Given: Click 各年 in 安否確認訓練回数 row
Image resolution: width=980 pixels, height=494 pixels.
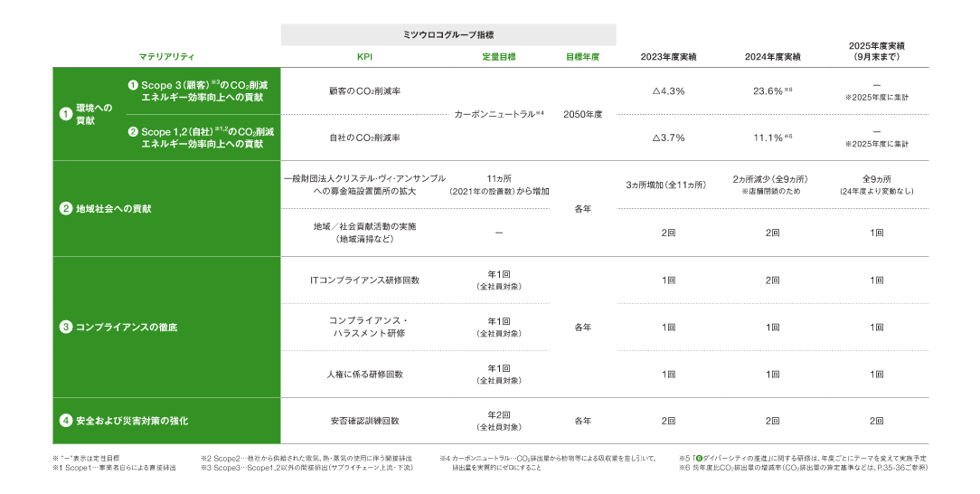Looking at the screenshot, I should click(582, 421).
